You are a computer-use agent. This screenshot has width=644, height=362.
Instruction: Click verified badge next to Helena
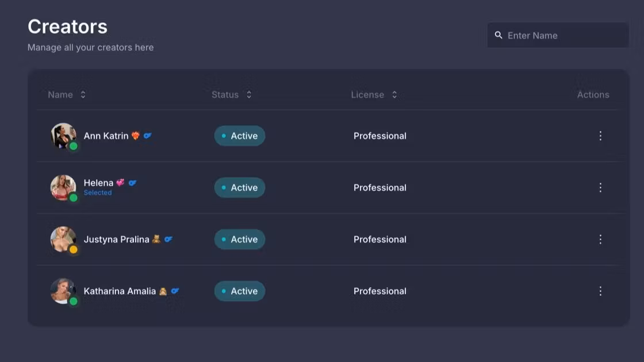[x=132, y=183]
